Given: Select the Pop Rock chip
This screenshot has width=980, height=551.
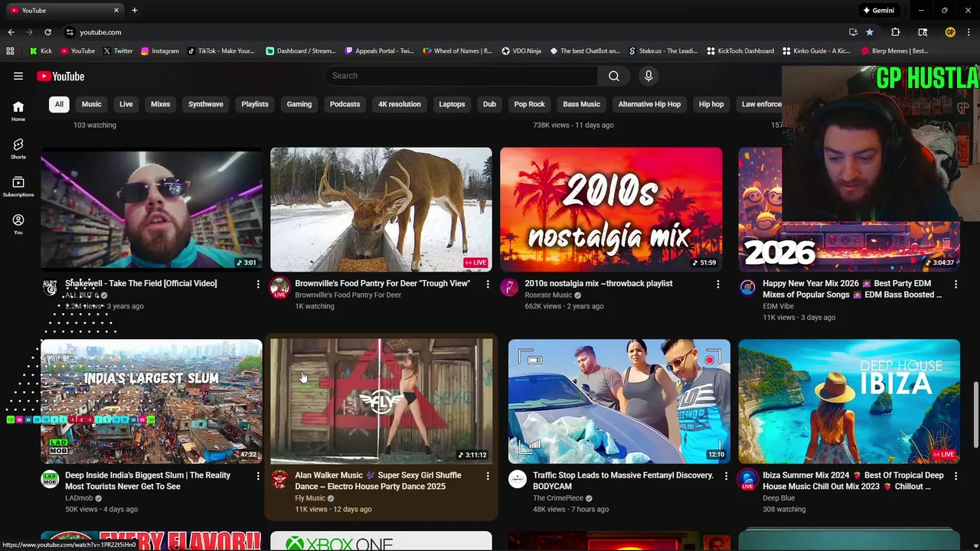Looking at the screenshot, I should pyautogui.click(x=530, y=104).
